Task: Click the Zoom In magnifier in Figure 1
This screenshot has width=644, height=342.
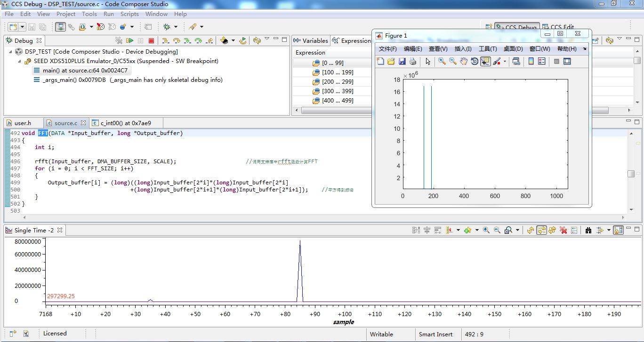Action: [x=442, y=61]
